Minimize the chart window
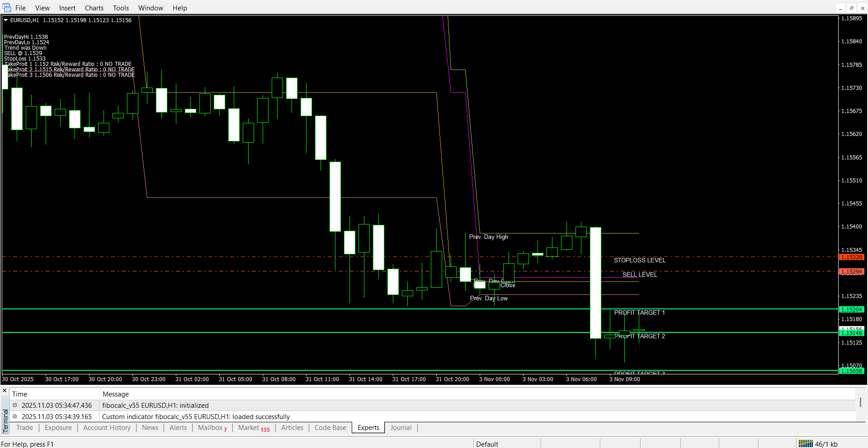The image size is (868, 448). 840,8
